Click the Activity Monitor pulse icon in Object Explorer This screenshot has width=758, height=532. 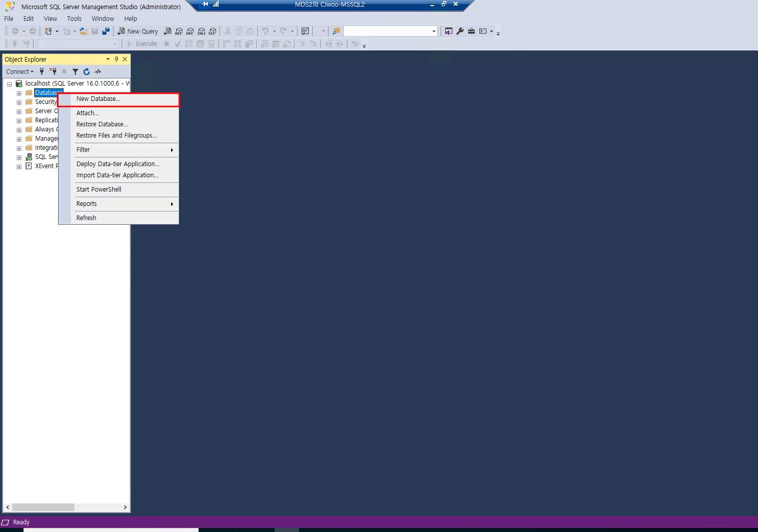coord(98,71)
